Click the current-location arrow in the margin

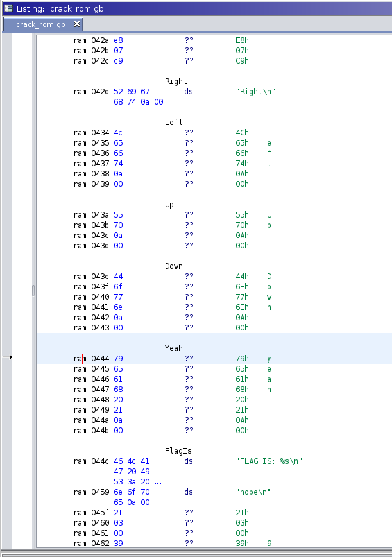pos(8,357)
